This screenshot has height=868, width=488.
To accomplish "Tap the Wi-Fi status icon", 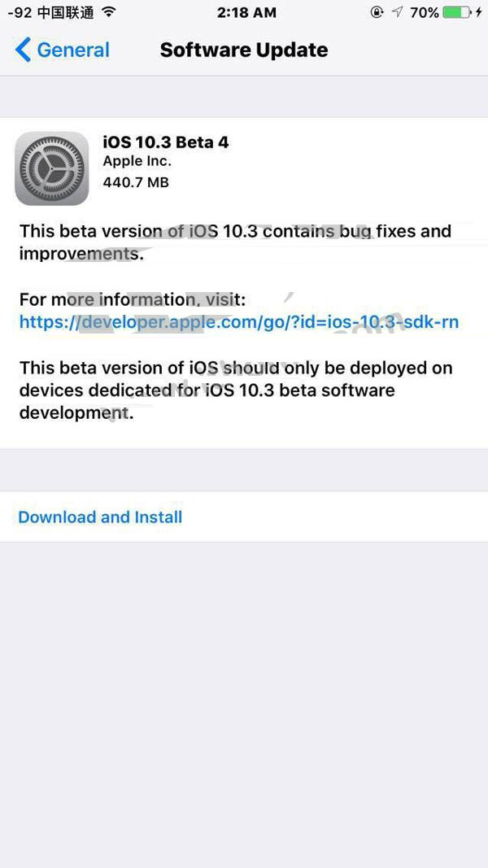I will [x=110, y=11].
